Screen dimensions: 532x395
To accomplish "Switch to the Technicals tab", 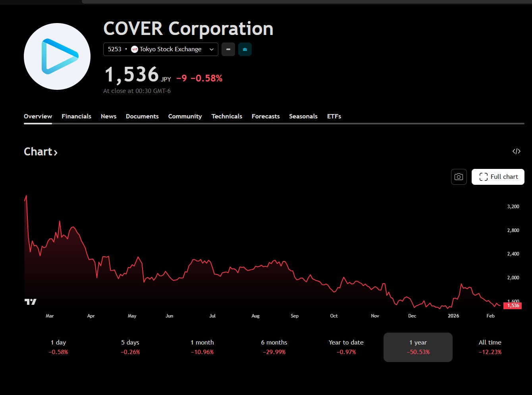I will (x=227, y=116).
